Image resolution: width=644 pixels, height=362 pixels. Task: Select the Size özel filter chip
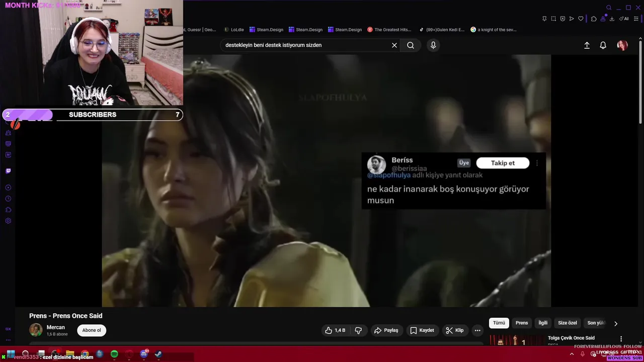pyautogui.click(x=568, y=323)
